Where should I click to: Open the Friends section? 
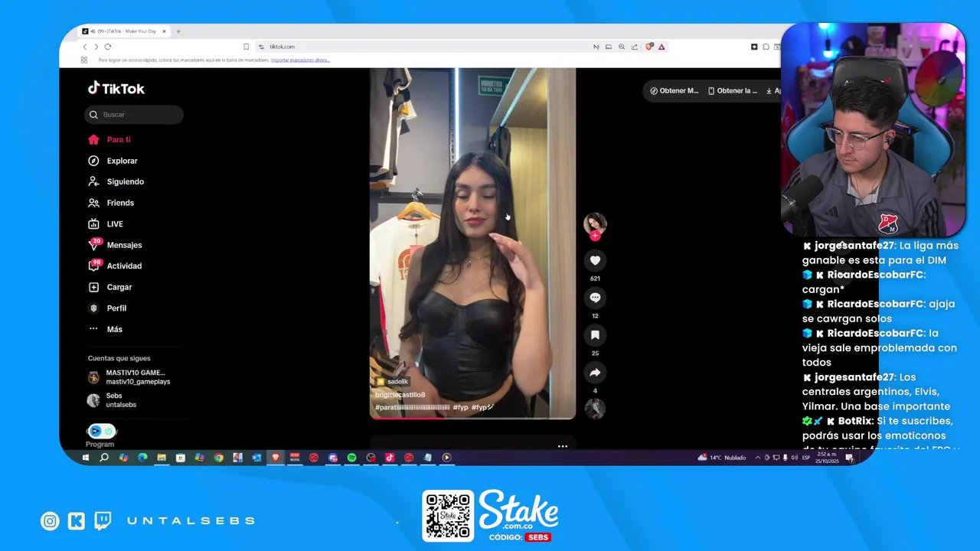tap(120, 203)
